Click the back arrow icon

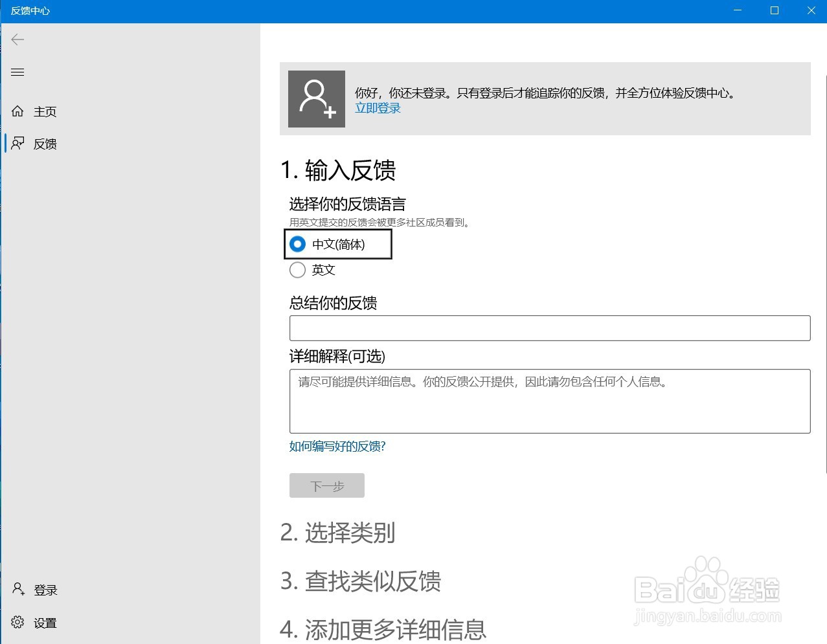pos(17,39)
